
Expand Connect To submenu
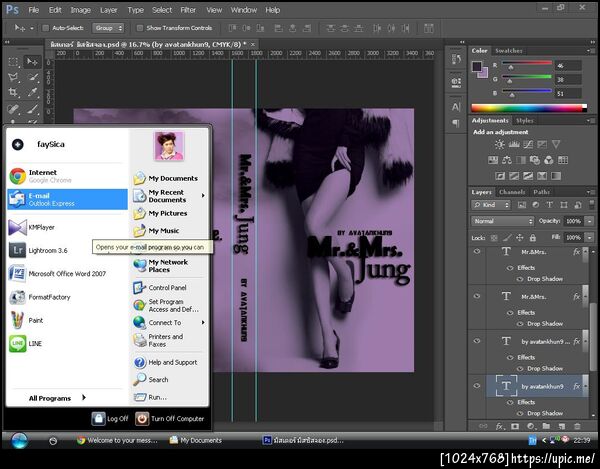[203, 322]
